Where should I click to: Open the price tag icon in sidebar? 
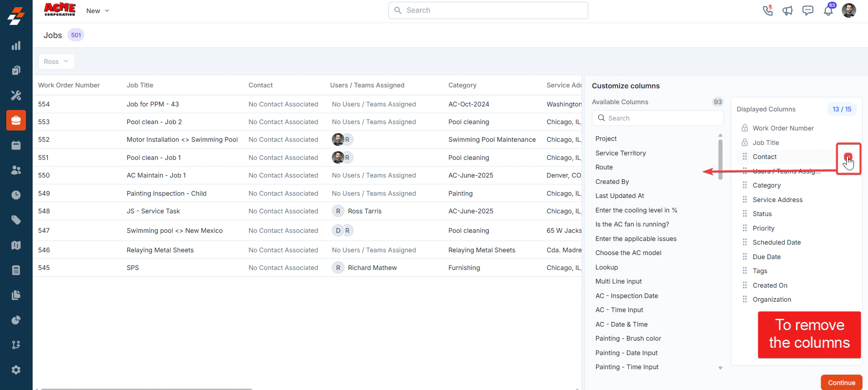click(16, 220)
